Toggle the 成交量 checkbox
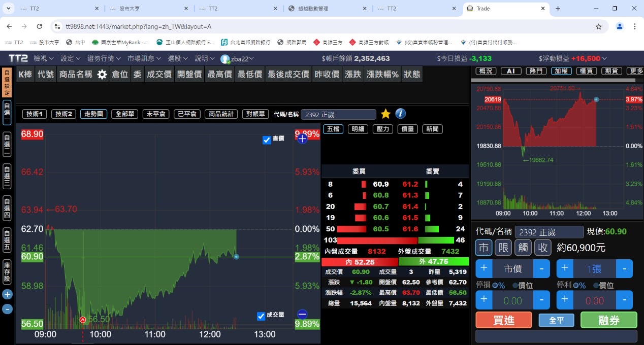644x345 pixels. [x=261, y=316]
